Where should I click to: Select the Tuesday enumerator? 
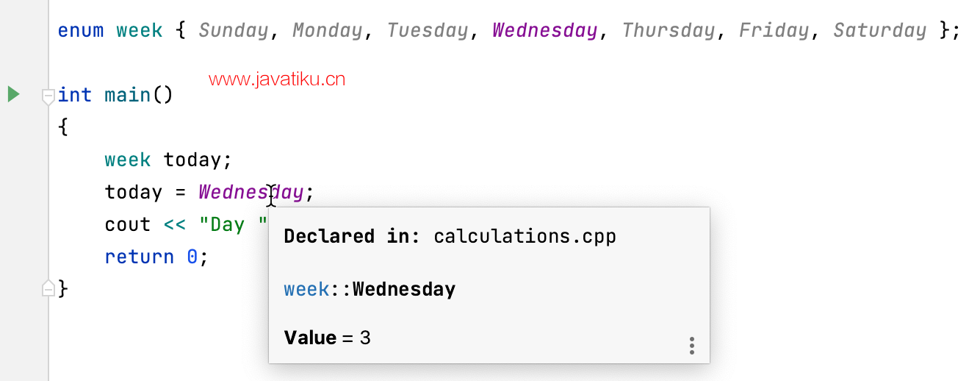coord(428,31)
